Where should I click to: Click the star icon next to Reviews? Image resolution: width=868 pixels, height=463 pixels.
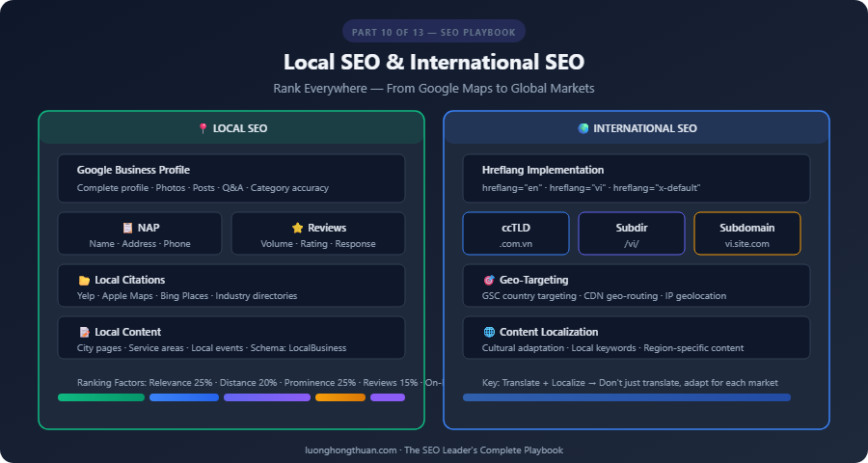[298, 228]
